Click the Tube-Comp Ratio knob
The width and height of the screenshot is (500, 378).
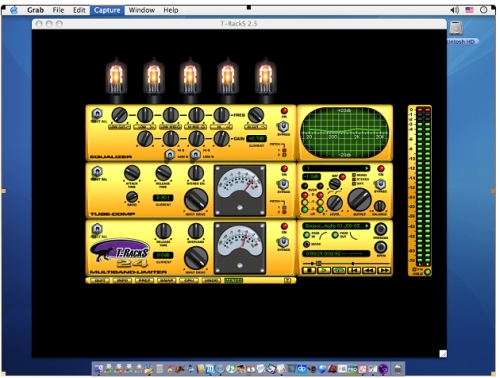point(132,197)
